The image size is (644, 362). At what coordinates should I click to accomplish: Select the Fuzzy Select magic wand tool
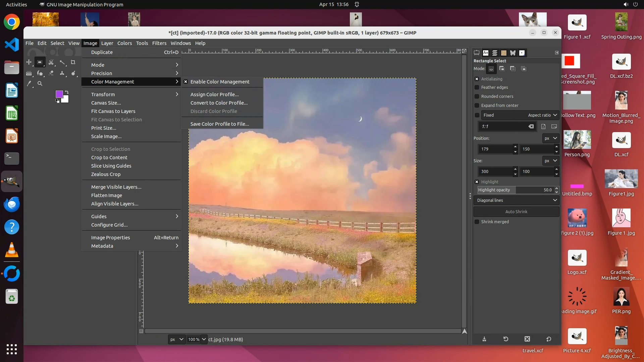[x=62, y=62]
